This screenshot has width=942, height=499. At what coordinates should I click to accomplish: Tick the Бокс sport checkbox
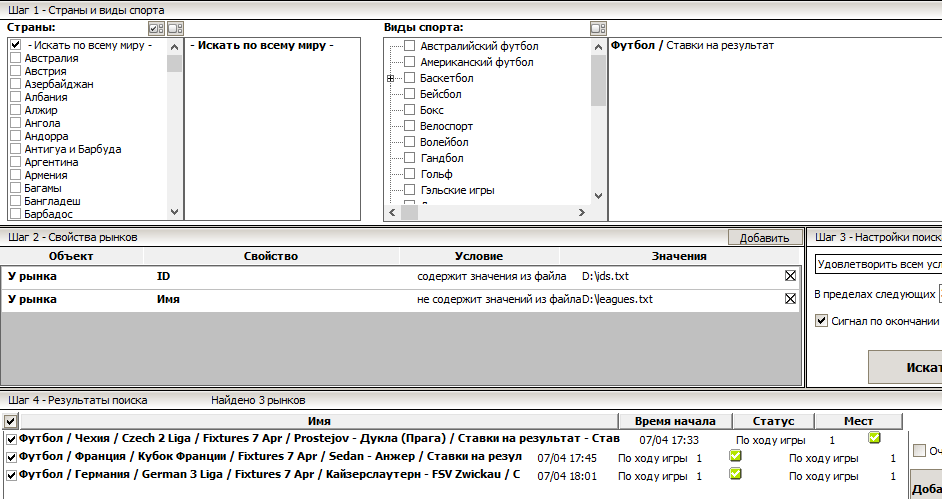coord(409,109)
